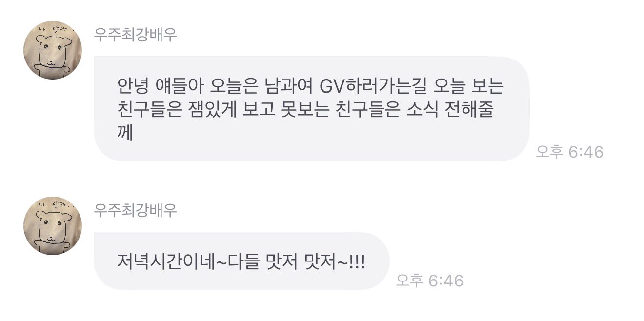The height and width of the screenshot is (321, 644).
Task: Click the 우주최강배우 name above the first message
Action: click(135, 35)
